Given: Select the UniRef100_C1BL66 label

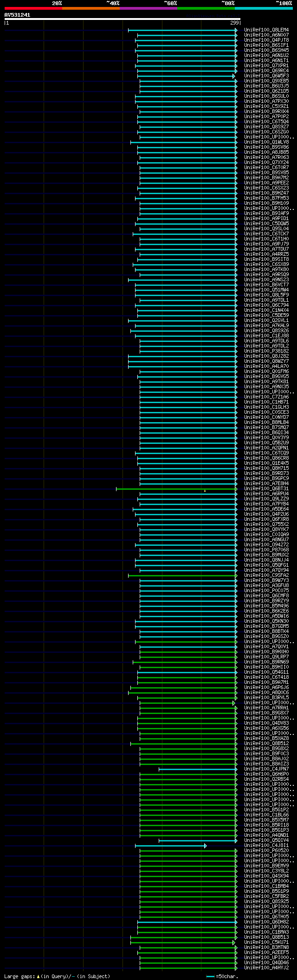Looking at the screenshot, I should pyautogui.click(x=266, y=815).
